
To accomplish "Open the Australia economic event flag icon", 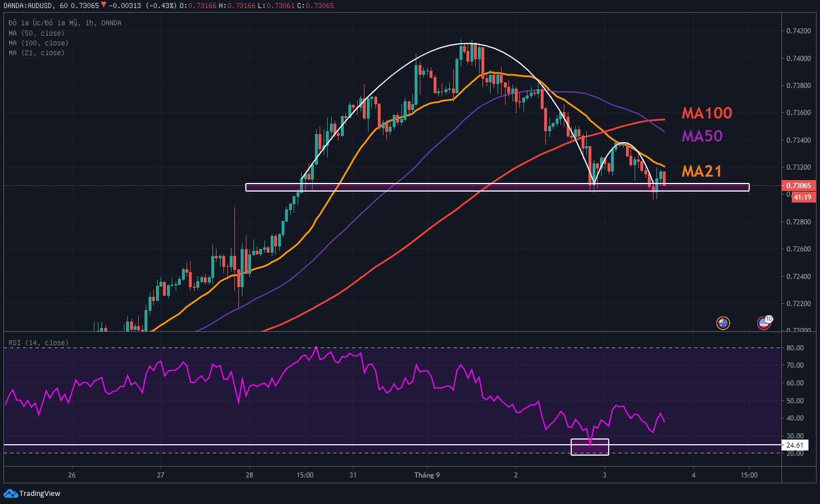I will 723,323.
